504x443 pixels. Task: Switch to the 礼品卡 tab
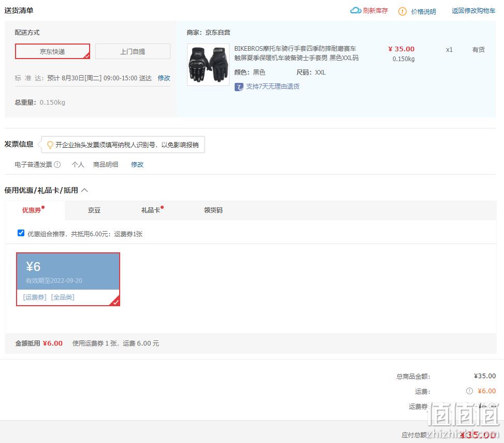pyautogui.click(x=151, y=210)
